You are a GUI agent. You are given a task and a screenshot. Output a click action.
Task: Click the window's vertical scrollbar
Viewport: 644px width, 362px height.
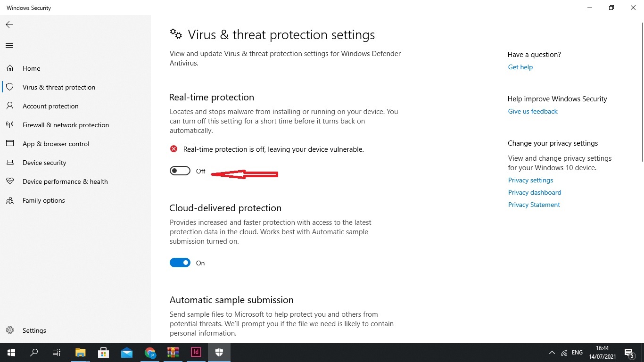(x=642, y=94)
